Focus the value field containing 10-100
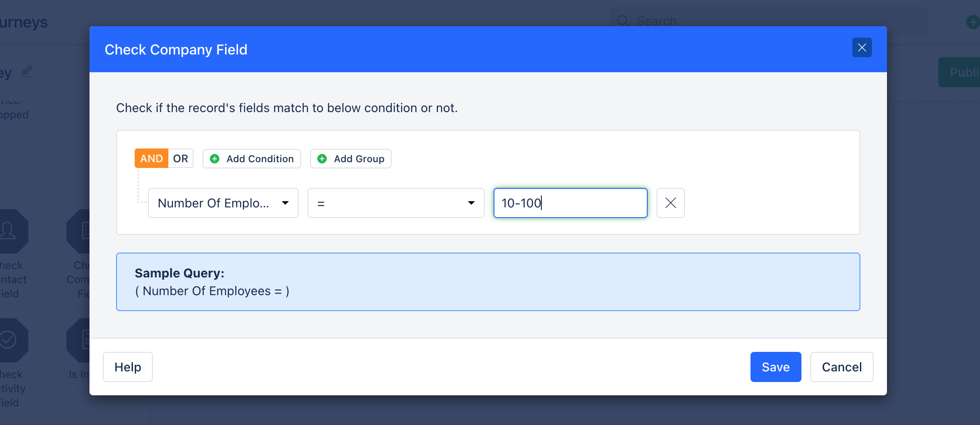 tap(570, 203)
